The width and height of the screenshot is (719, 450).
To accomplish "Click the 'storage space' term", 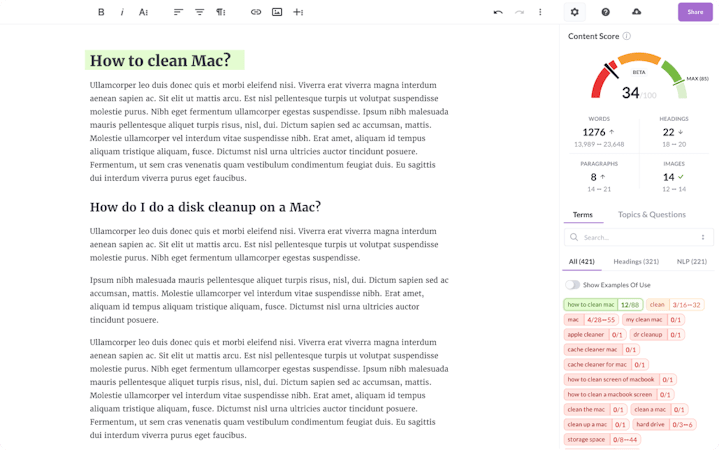I will (602, 439).
